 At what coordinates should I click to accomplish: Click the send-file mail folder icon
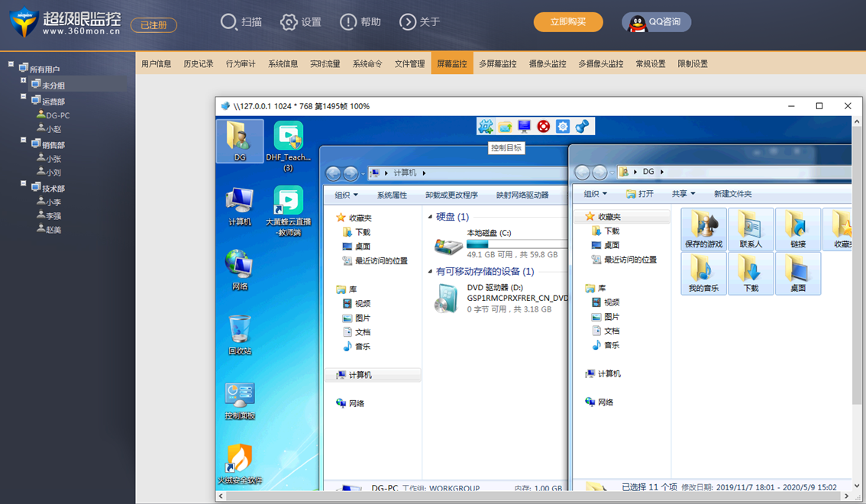(505, 127)
